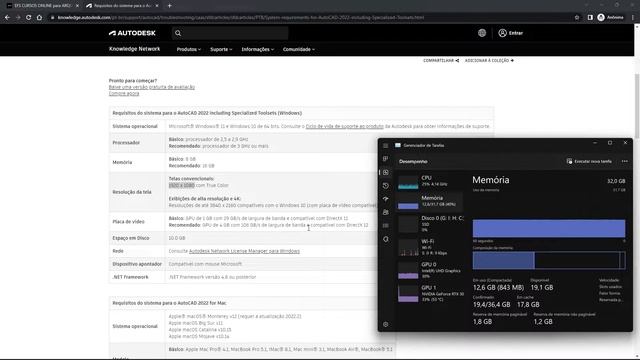Click the memory composition bar
The width and height of the screenshot is (640, 360).
549,260
